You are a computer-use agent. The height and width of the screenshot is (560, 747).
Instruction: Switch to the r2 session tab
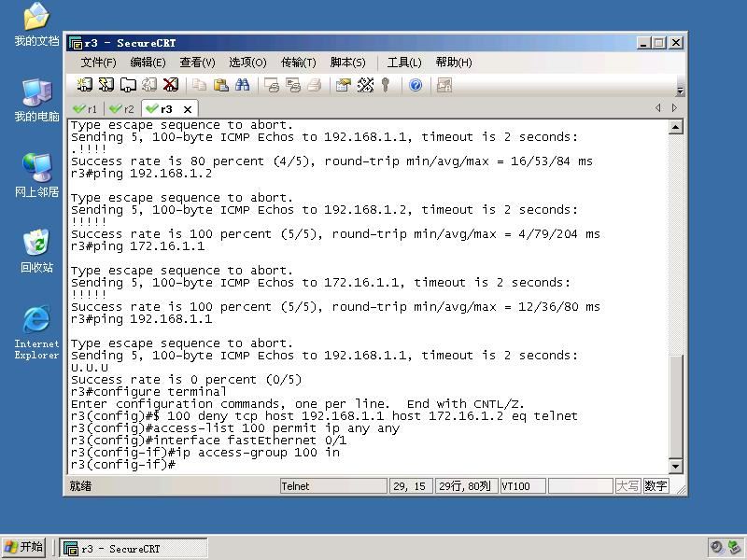click(122, 109)
